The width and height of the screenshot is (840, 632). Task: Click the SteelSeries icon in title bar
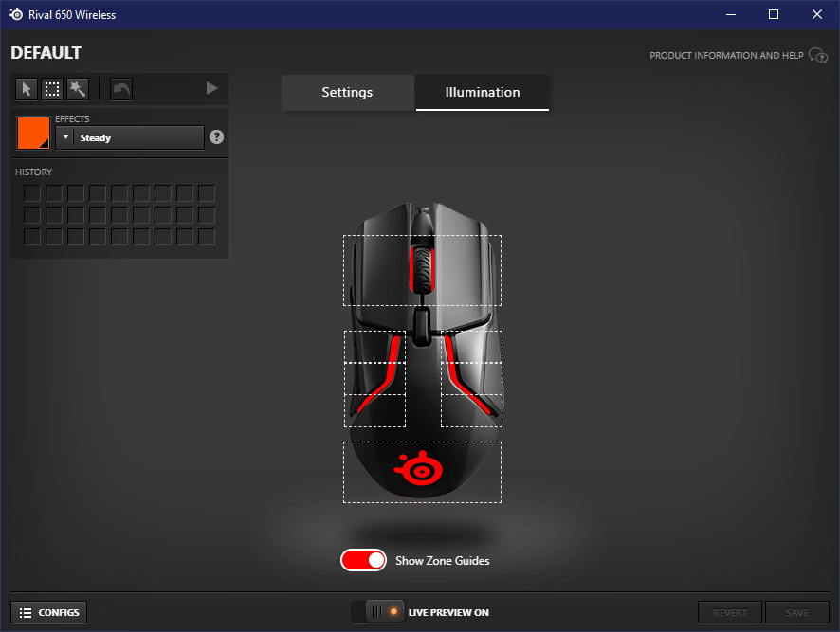coord(16,14)
